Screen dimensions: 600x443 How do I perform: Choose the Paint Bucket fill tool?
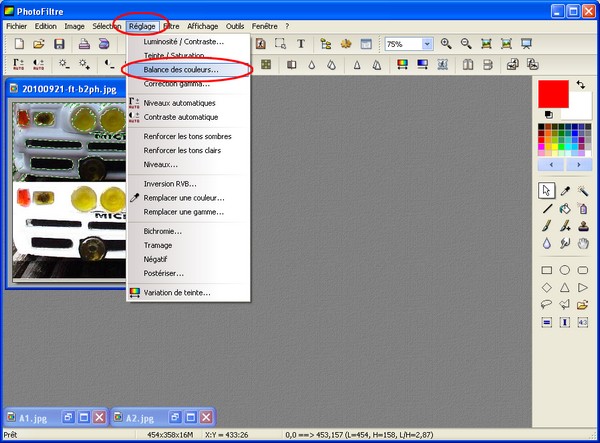[x=565, y=209]
